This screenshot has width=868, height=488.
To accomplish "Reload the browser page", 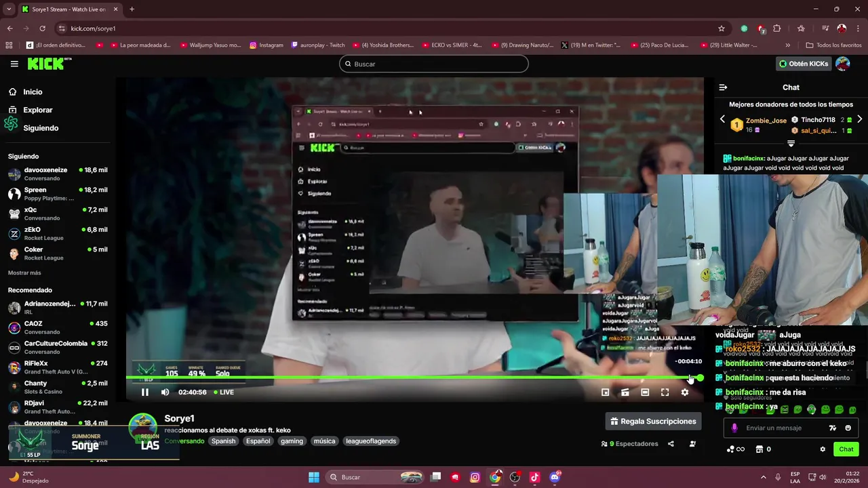I will [42, 28].
